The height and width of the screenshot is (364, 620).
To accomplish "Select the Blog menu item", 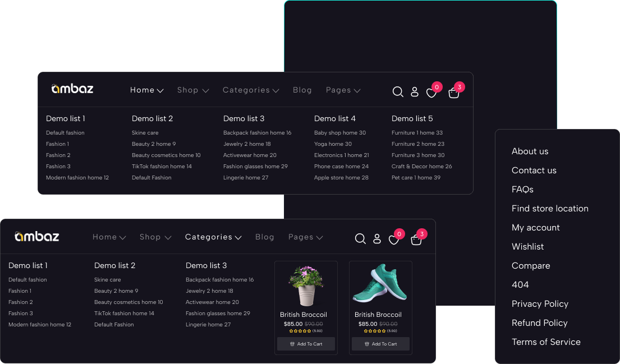I will click(302, 90).
